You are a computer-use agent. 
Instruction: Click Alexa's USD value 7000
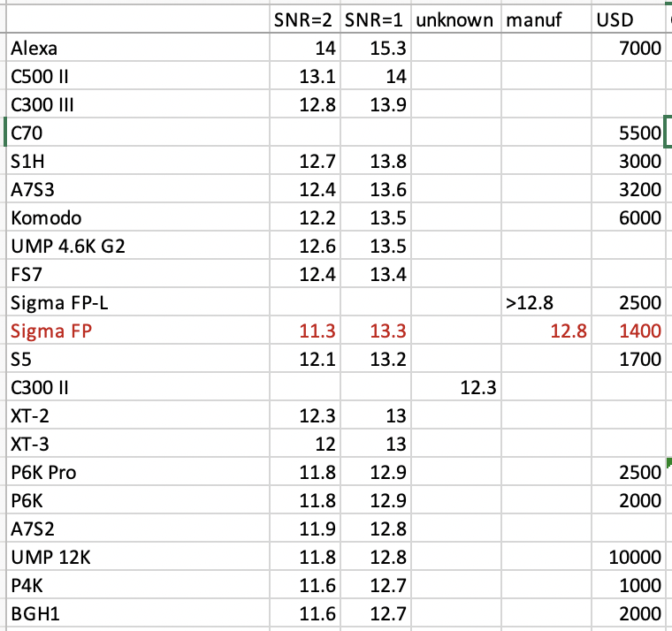coord(628,47)
